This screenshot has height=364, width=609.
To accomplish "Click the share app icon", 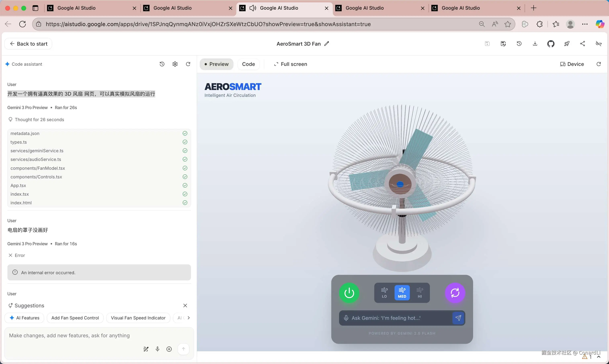I will [x=582, y=44].
